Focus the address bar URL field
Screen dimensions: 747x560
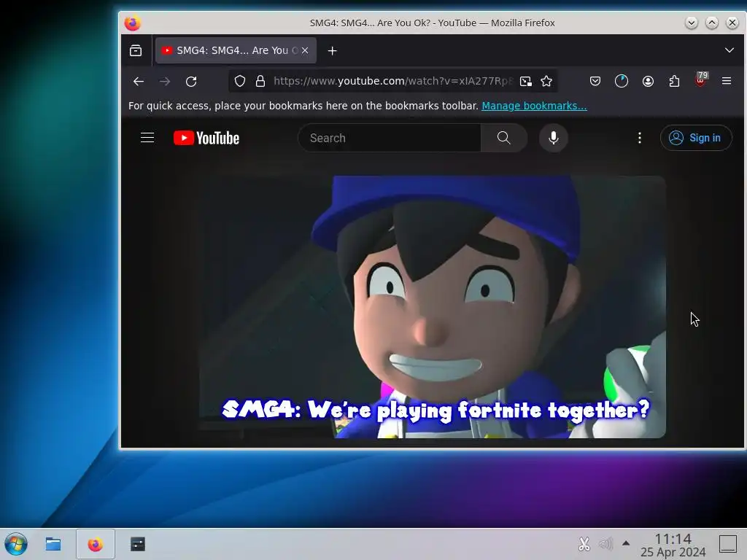[x=393, y=82]
